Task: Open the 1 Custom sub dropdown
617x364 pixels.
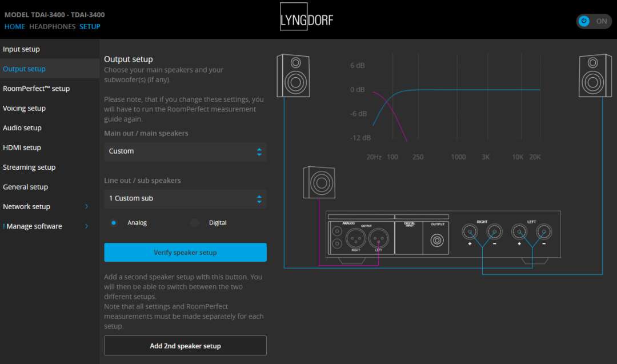Action: (185, 198)
